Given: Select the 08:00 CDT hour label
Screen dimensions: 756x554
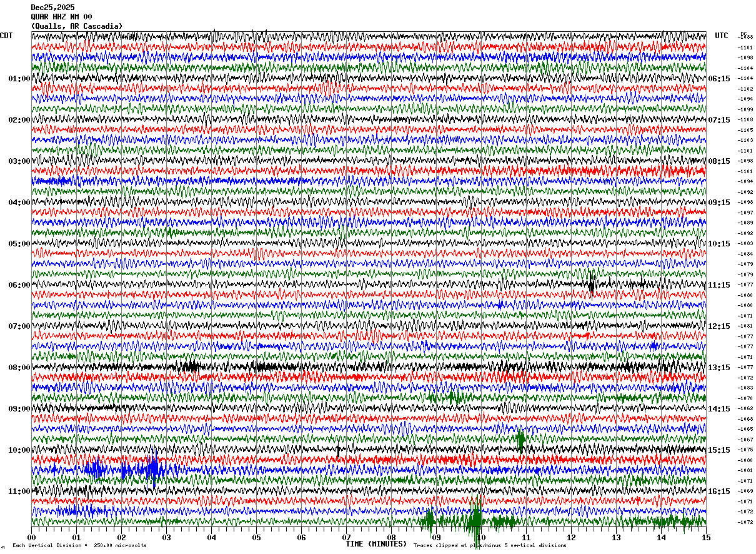Looking at the screenshot, I should click(x=19, y=368).
